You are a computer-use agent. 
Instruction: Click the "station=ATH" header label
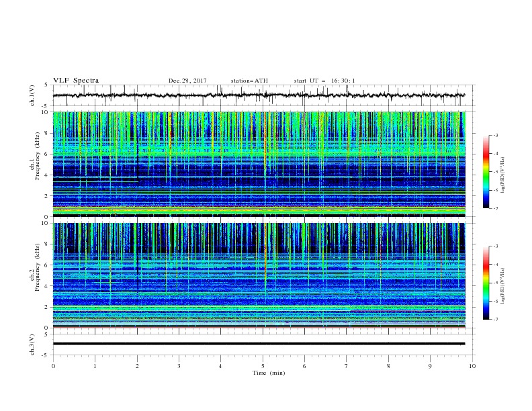(x=249, y=81)
